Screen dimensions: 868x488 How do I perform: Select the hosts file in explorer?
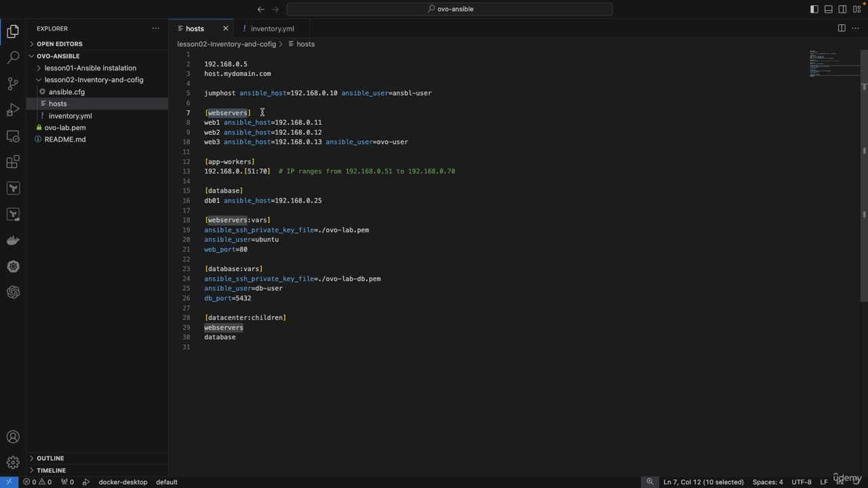pos(58,104)
